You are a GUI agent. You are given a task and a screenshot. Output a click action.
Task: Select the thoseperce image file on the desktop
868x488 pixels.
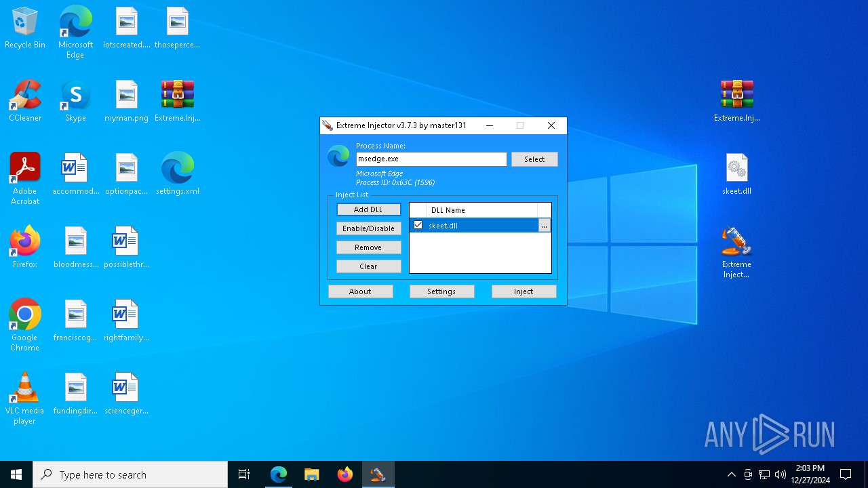point(177,28)
